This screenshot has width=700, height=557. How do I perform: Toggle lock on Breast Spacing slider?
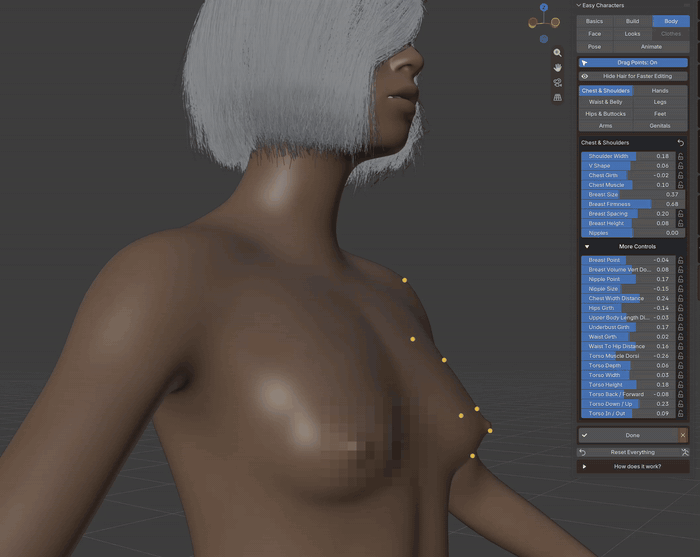(680, 214)
